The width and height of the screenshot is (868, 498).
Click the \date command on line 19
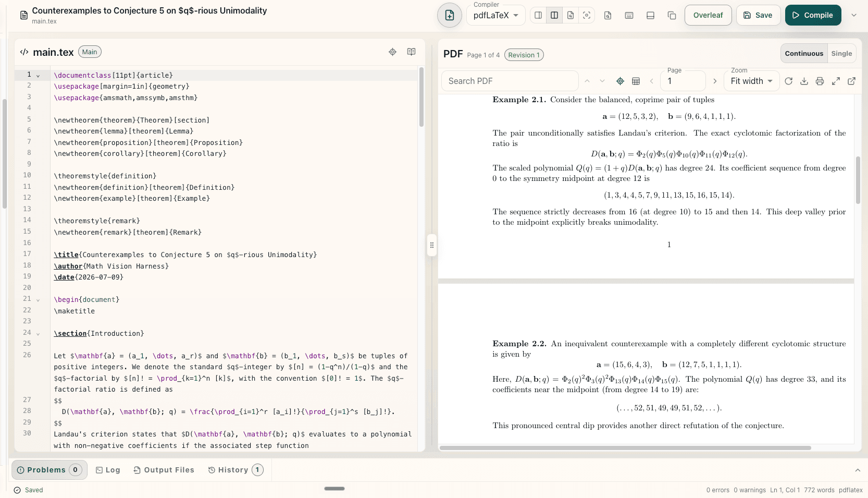(x=64, y=277)
